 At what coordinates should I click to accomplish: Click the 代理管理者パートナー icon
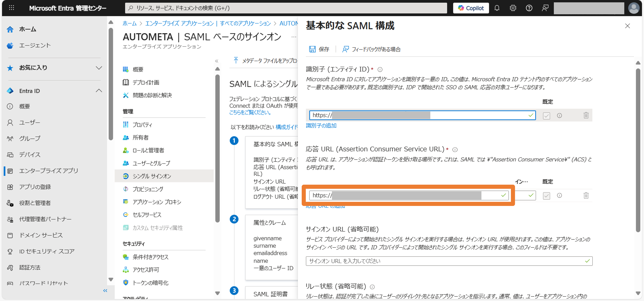click(10, 219)
